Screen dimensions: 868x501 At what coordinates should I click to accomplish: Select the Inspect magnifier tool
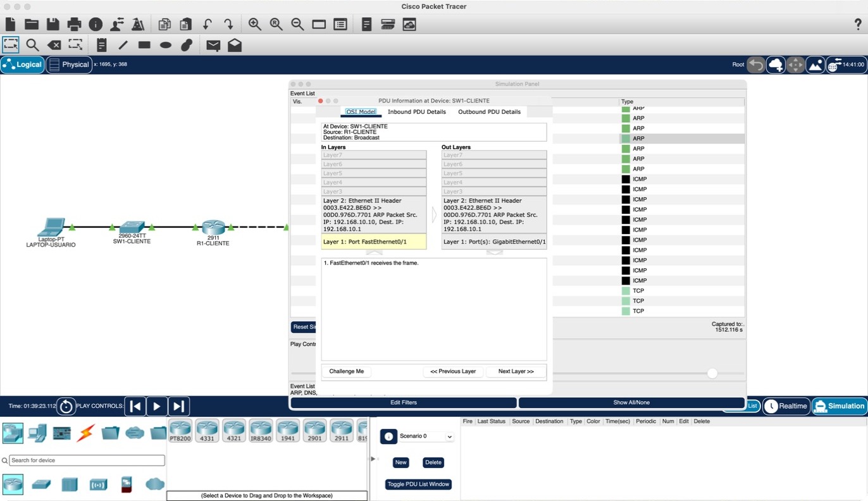pyautogui.click(x=32, y=45)
